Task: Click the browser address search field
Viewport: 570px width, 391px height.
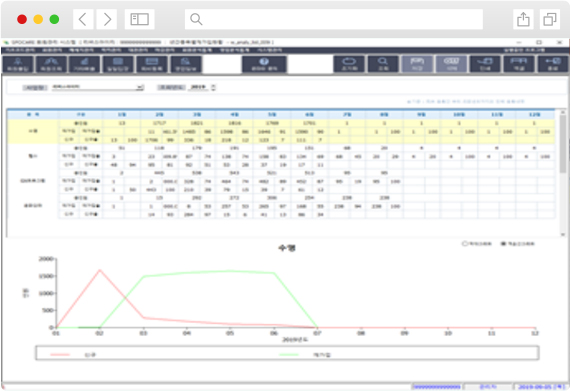Action: (334, 19)
